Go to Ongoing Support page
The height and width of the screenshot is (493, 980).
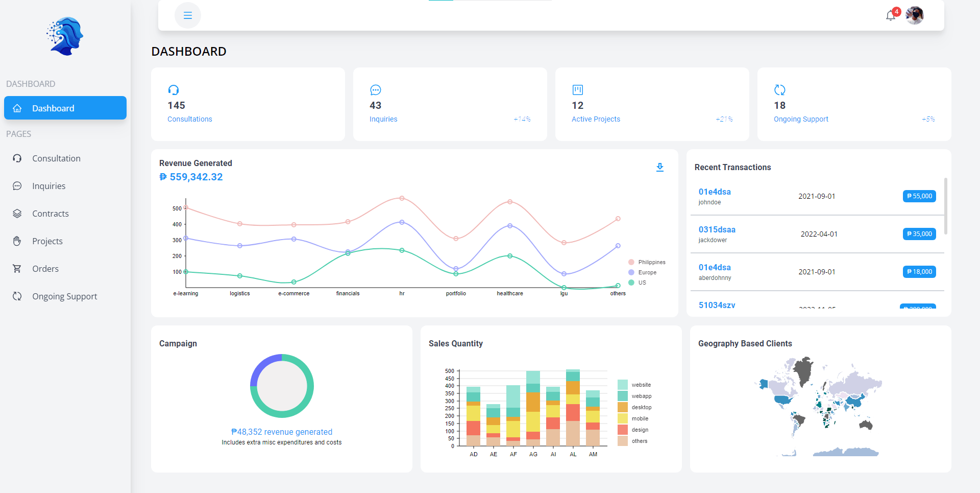pyautogui.click(x=65, y=296)
